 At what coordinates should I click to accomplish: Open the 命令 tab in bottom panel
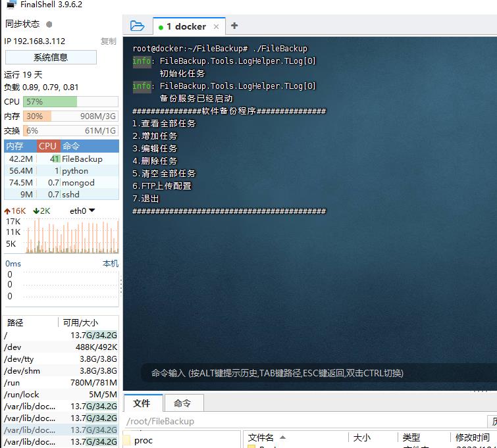(182, 403)
